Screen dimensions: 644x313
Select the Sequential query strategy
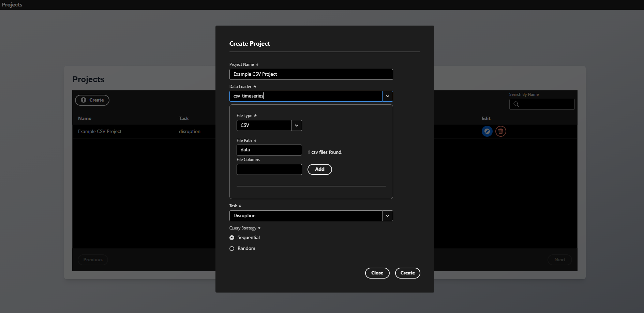(x=232, y=238)
